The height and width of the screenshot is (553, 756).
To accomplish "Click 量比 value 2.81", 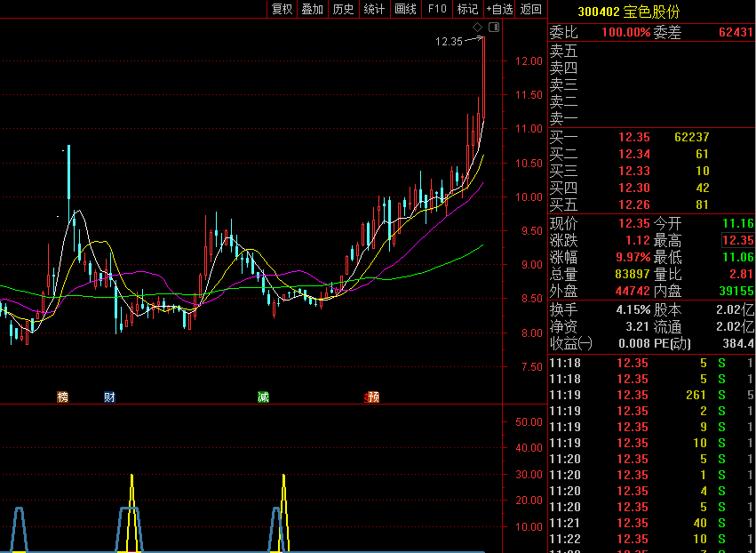I will [741, 274].
